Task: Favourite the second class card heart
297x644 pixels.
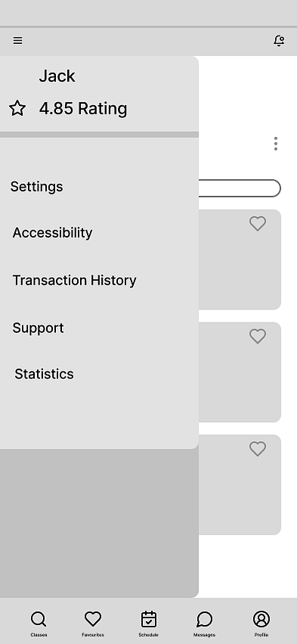Action: tap(258, 336)
